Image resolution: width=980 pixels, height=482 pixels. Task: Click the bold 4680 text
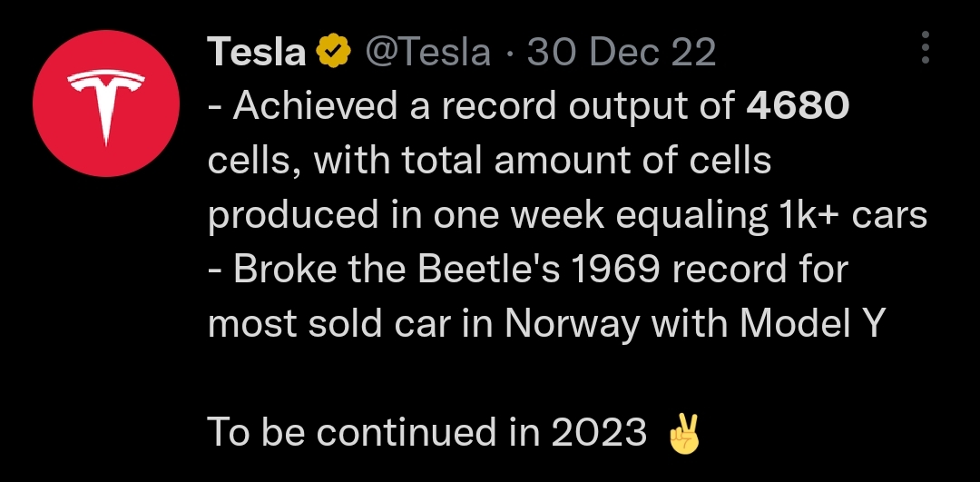coord(797,107)
